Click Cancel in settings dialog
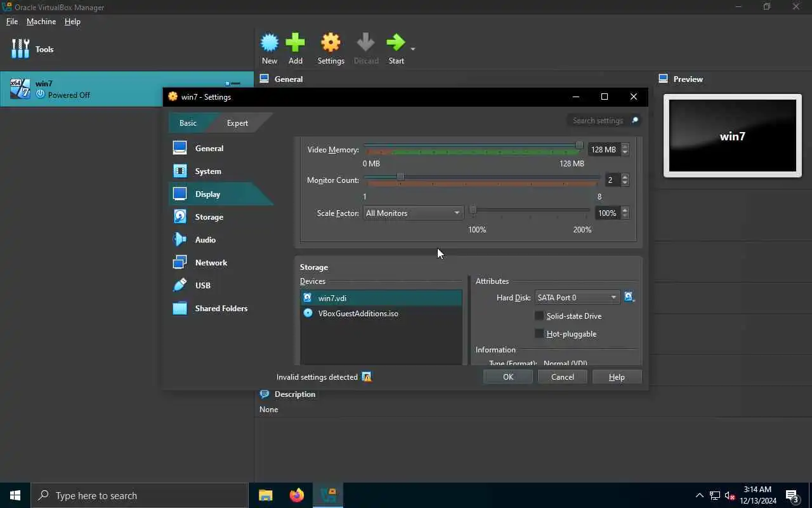812x508 pixels. [563, 377]
